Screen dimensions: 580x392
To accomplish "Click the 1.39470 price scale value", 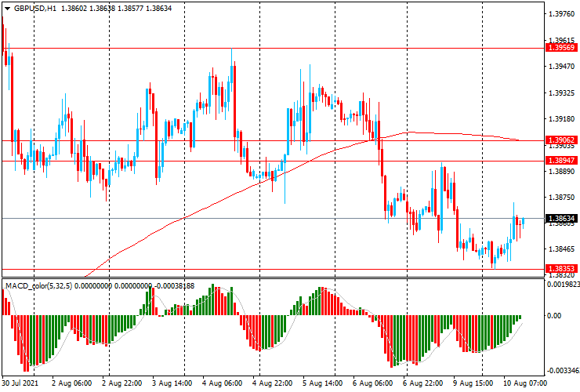I will tap(561, 67).
